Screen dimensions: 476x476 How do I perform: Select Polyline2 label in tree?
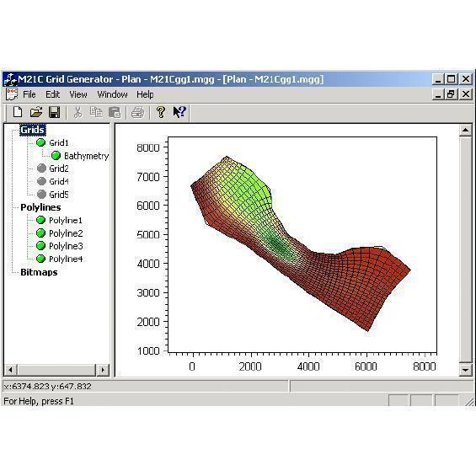(66, 233)
